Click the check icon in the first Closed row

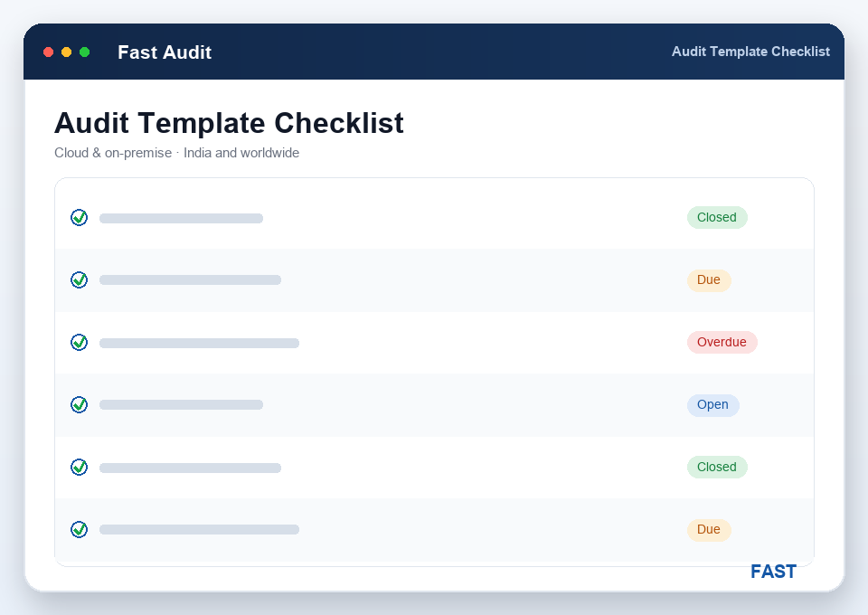point(80,218)
